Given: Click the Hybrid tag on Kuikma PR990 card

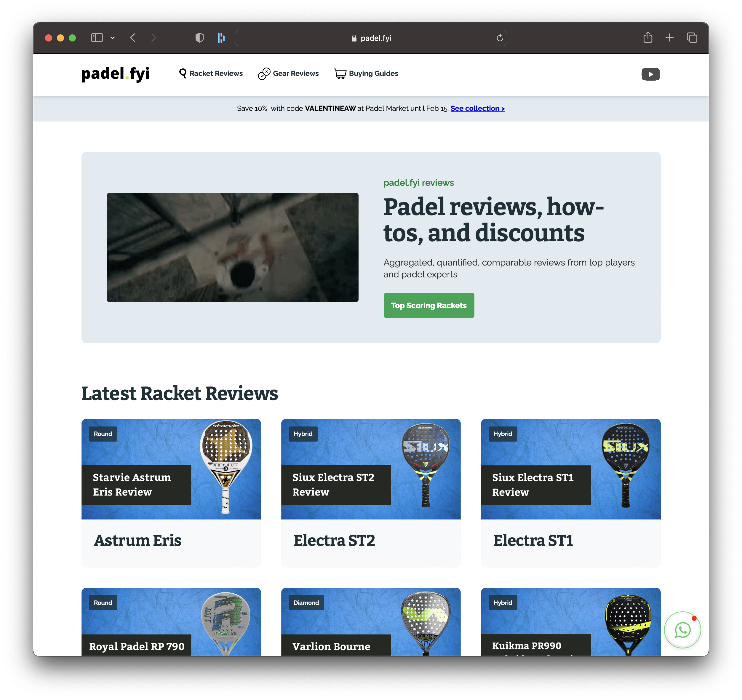Looking at the screenshot, I should [x=503, y=603].
